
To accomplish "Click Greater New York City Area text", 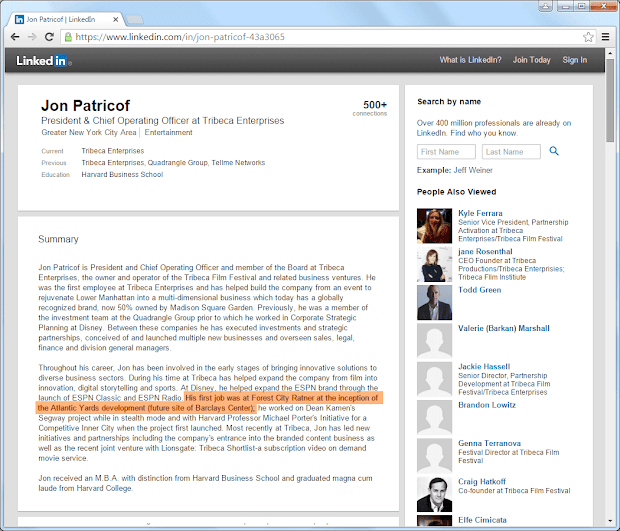I will pyautogui.click(x=89, y=132).
